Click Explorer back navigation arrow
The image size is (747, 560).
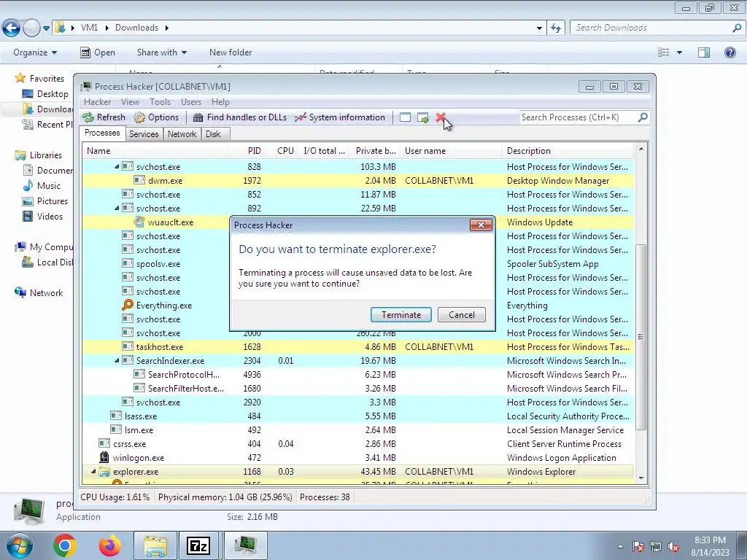click(11, 28)
